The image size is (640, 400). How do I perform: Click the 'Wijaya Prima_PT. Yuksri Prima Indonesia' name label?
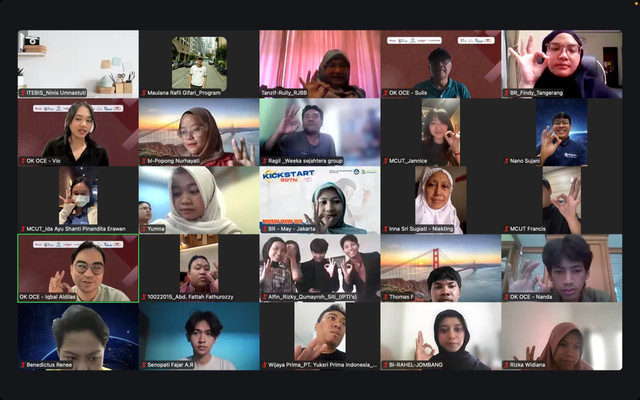click(322, 365)
